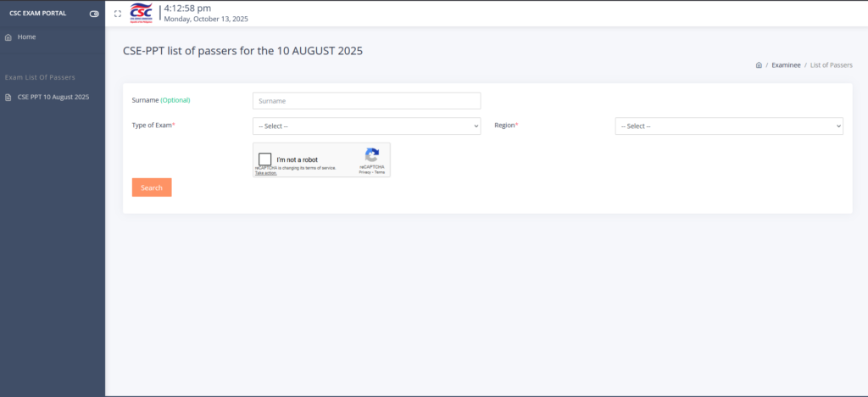Click the reCAPTCHA logo icon

(371, 155)
